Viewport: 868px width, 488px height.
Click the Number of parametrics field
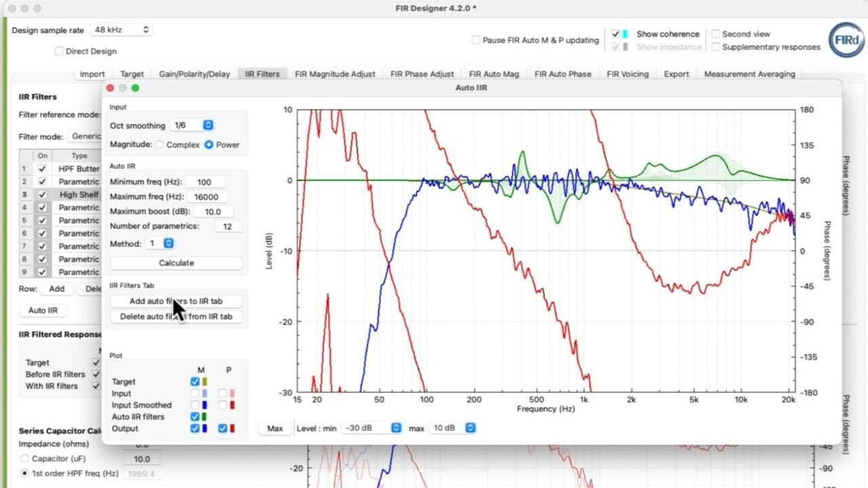[227, 226]
